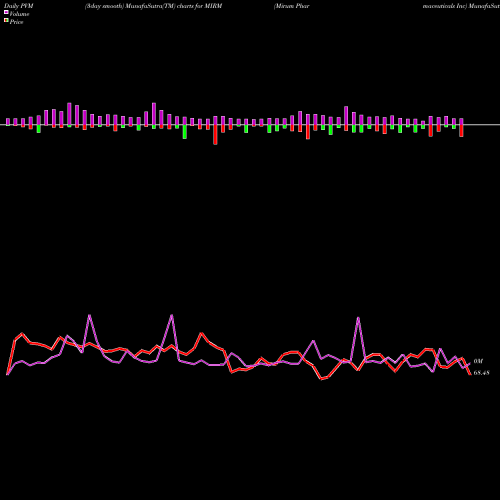
Task: Click the 'Daily PVM' title text
Action: pyautogui.click(x=19, y=6)
